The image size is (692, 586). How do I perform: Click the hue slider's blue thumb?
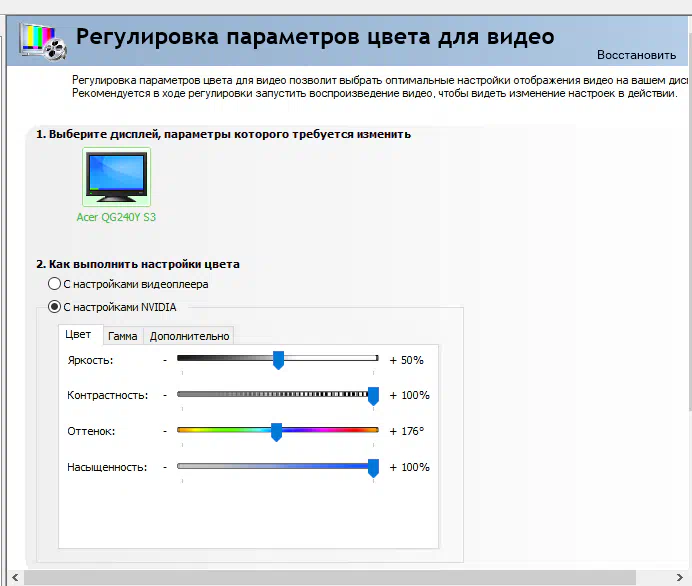click(x=276, y=432)
